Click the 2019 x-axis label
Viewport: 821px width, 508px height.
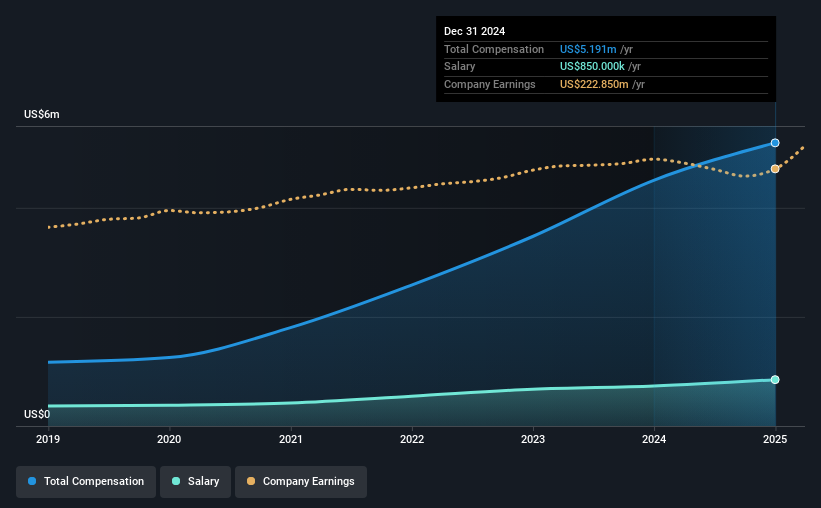[x=48, y=439]
